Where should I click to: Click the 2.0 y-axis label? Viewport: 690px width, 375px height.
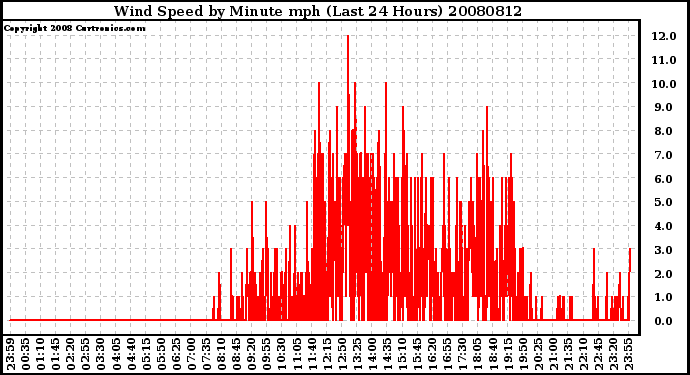coord(664,274)
